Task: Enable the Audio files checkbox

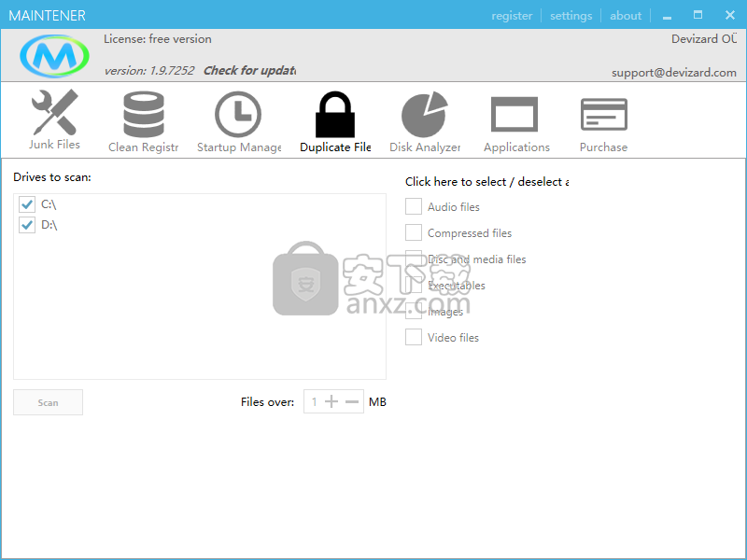Action: tap(414, 206)
